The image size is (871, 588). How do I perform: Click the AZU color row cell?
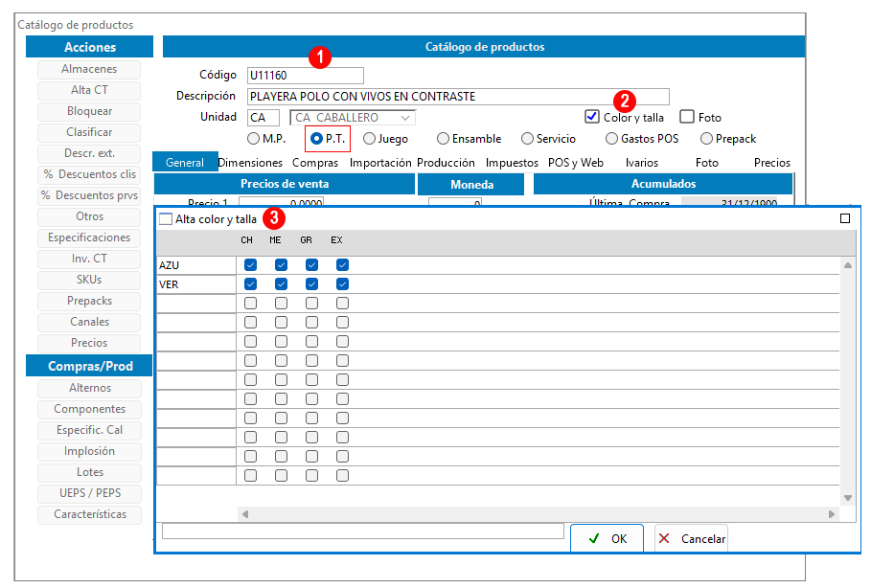point(196,265)
